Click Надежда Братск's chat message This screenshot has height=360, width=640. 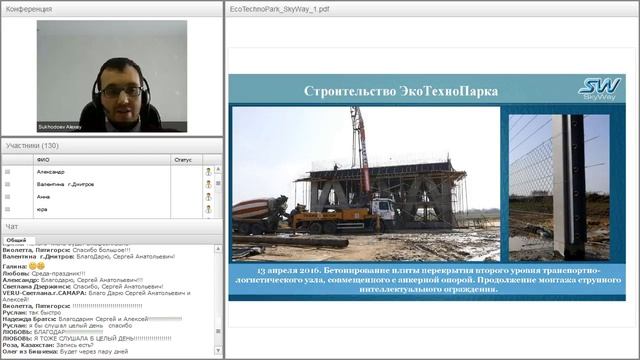[92, 319]
